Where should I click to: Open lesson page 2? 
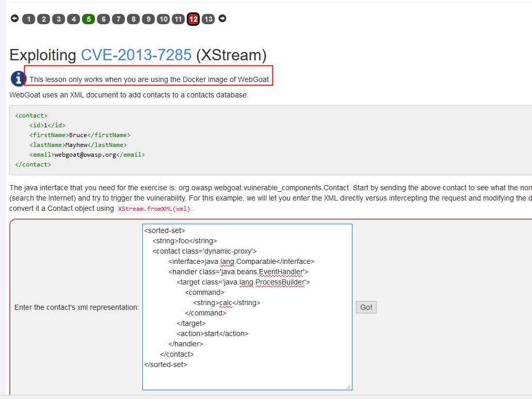click(x=44, y=19)
